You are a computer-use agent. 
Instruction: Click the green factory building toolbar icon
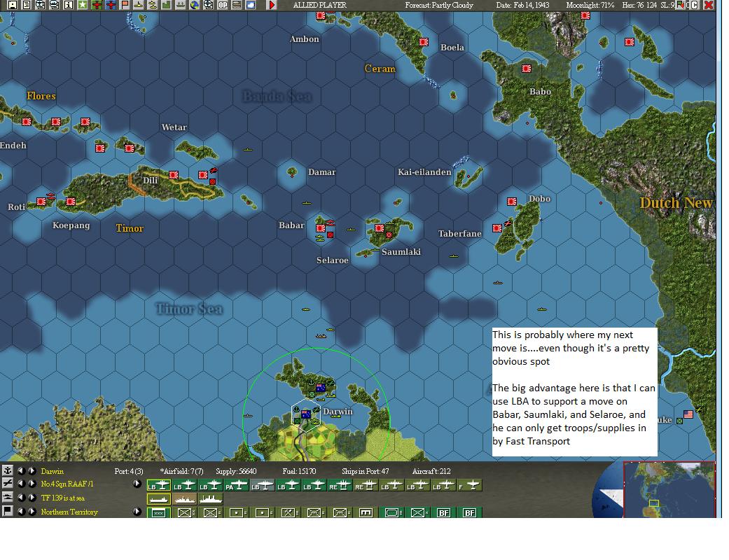pos(166,5)
